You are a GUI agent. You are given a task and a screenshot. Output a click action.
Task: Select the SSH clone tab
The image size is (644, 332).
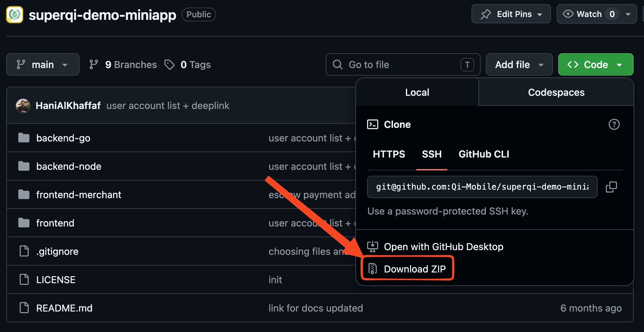(431, 154)
